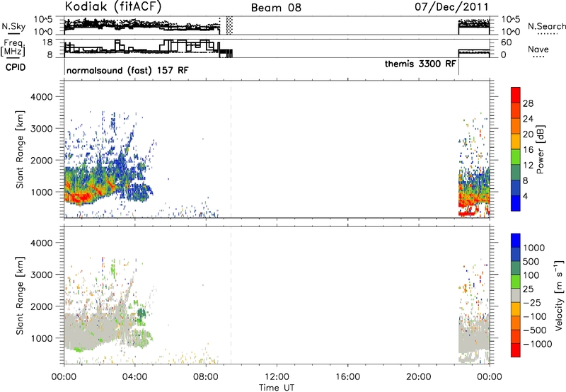Click "Slant Range [km]" label of power panel
Viewport: 566px width, 392px height.
pos(20,149)
